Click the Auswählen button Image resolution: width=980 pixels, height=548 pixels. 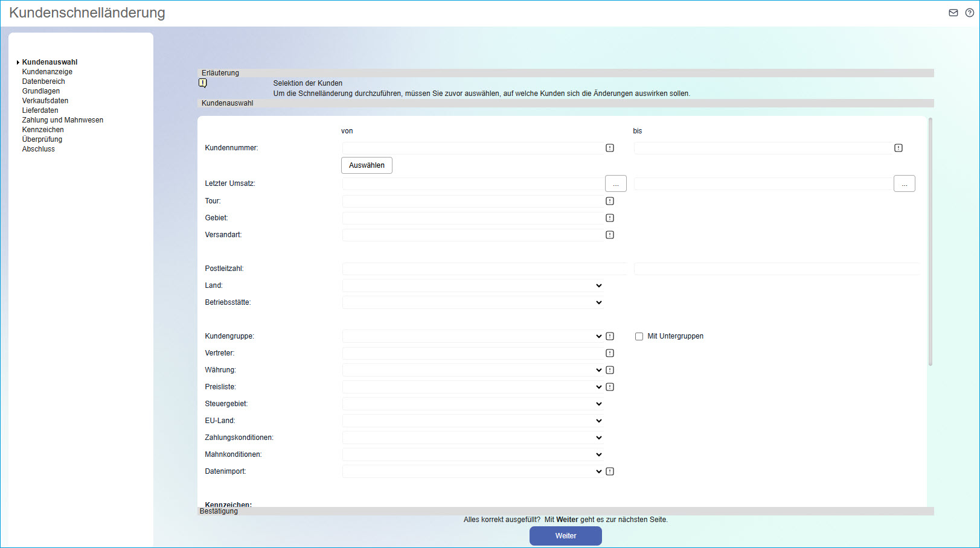tap(367, 165)
